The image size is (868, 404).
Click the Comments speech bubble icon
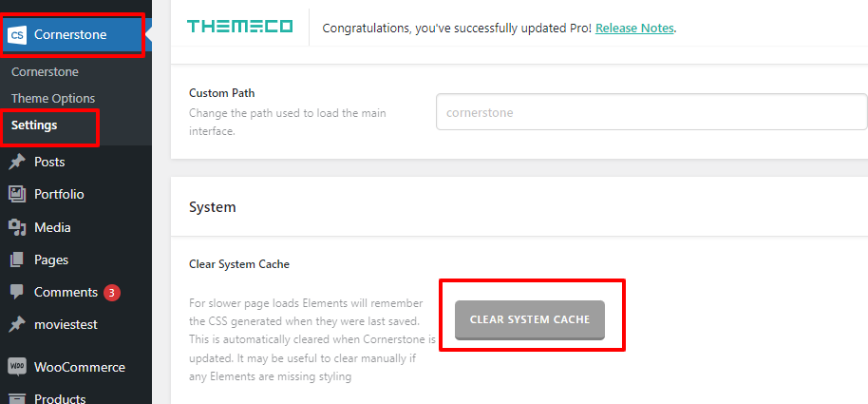(17, 292)
